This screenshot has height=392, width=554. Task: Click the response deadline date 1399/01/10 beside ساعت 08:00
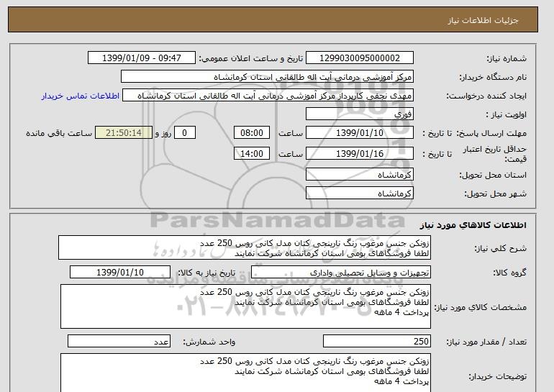tap(359, 133)
